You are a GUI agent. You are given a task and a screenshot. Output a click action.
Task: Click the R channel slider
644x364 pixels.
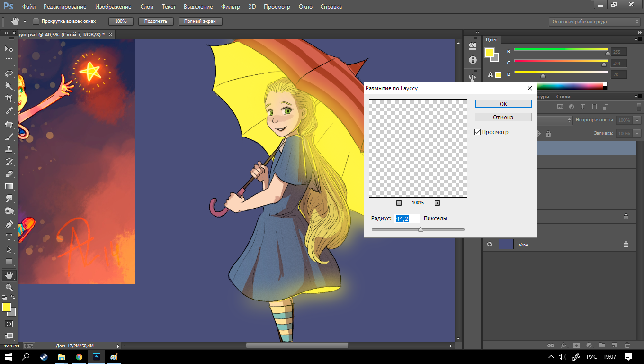click(x=561, y=50)
